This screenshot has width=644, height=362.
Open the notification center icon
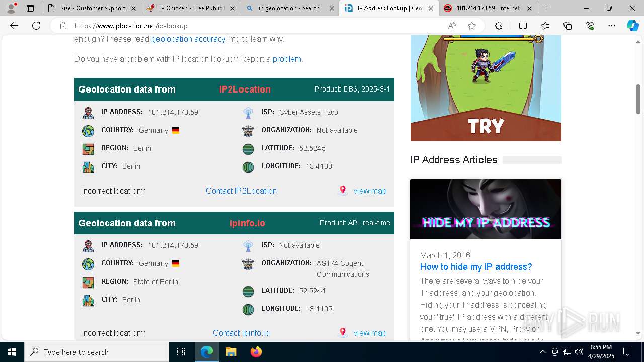point(627,352)
